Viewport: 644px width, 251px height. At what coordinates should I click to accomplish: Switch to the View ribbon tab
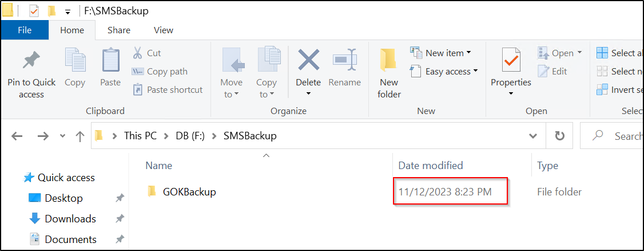click(x=164, y=30)
